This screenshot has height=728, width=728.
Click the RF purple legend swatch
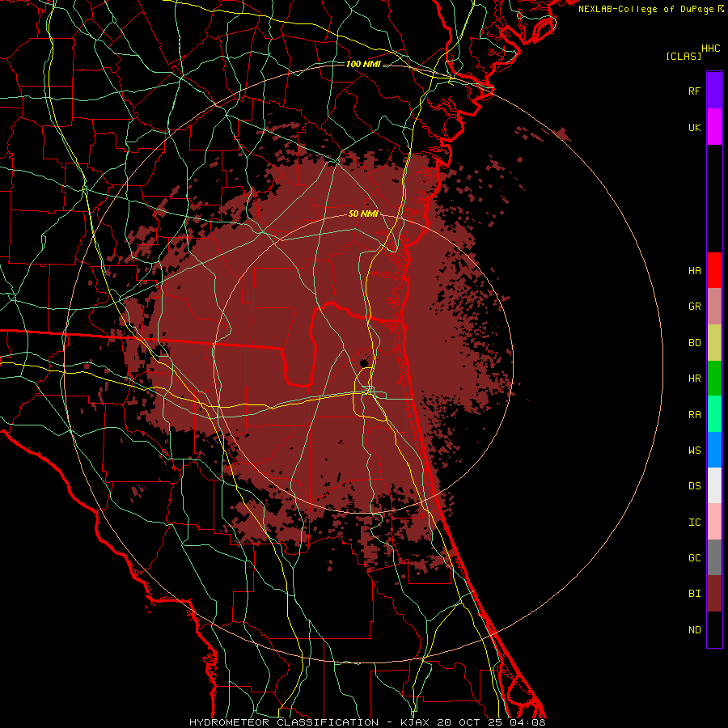[x=714, y=91]
